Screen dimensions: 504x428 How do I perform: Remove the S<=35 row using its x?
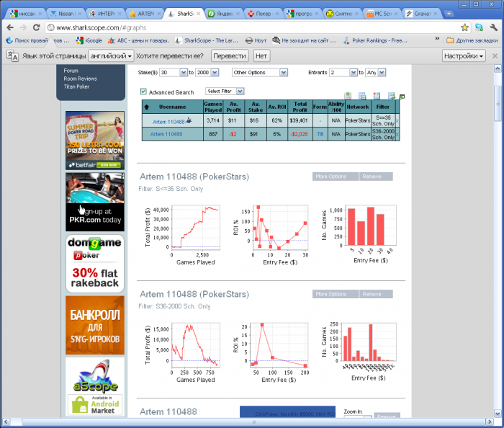[397, 121]
